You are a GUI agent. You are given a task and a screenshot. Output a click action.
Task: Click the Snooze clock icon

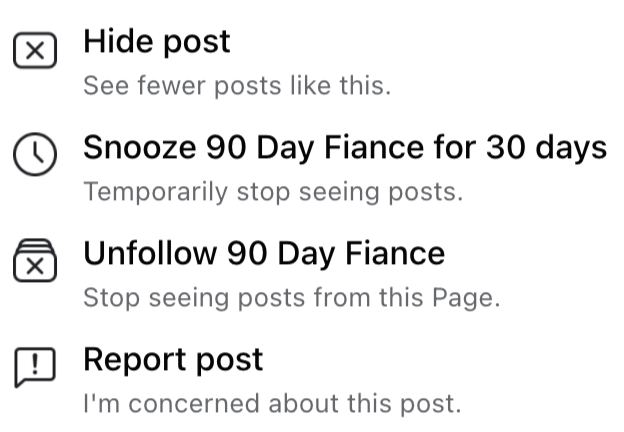click(35, 157)
